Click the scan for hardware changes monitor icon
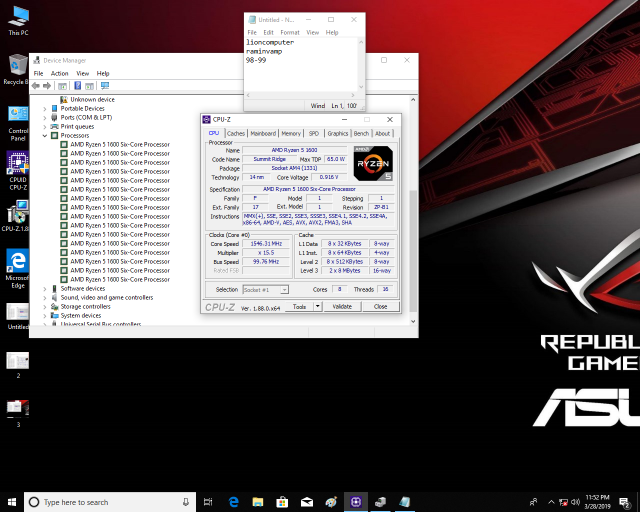 [x=104, y=86]
